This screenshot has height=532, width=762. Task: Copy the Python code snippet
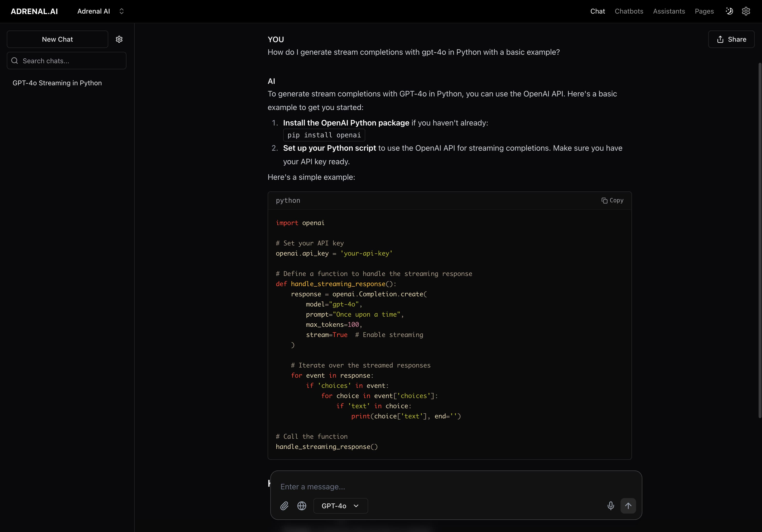[x=612, y=200]
